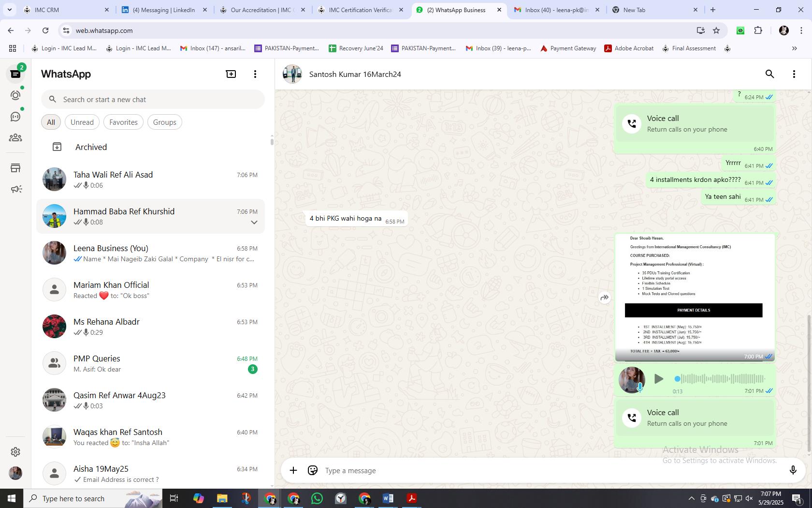Click the 6:40 PM Voice call bubble
Screen dimensions: 812x508
click(695, 123)
